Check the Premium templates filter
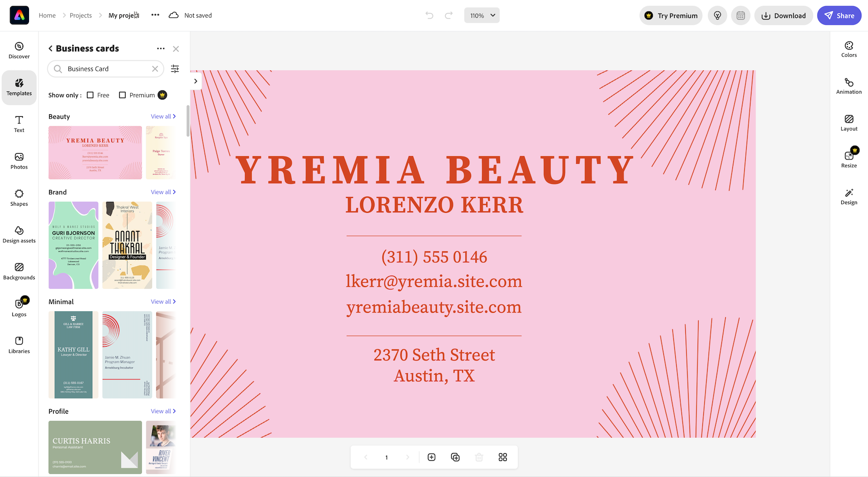The image size is (868, 477). click(122, 95)
